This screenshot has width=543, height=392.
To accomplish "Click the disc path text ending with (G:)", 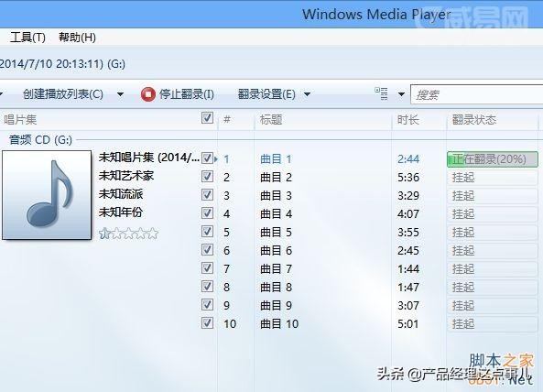I will click(x=62, y=64).
